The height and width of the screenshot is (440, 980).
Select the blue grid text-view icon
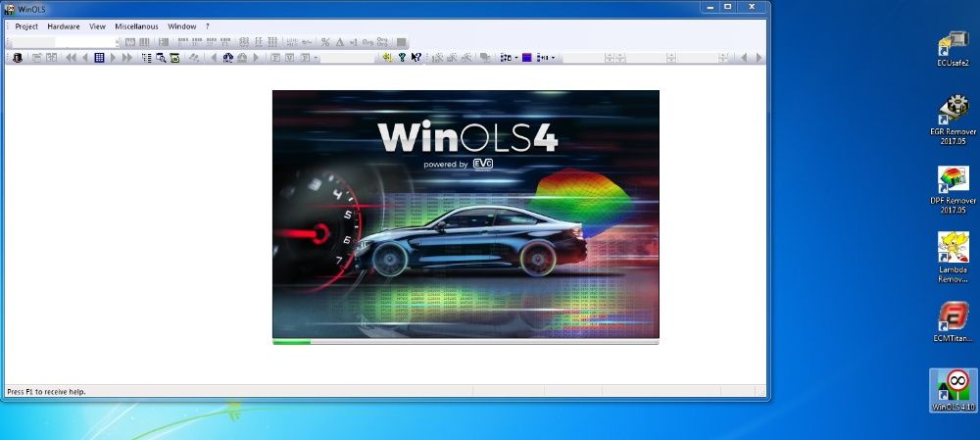99,58
